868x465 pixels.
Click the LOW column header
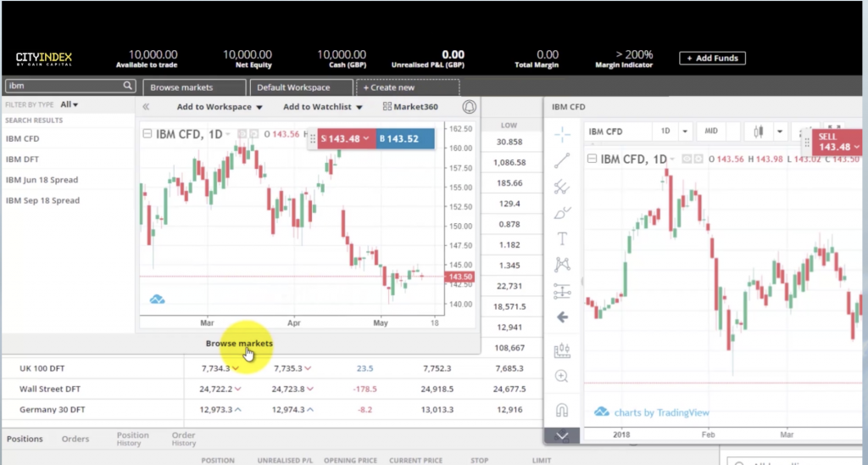509,126
